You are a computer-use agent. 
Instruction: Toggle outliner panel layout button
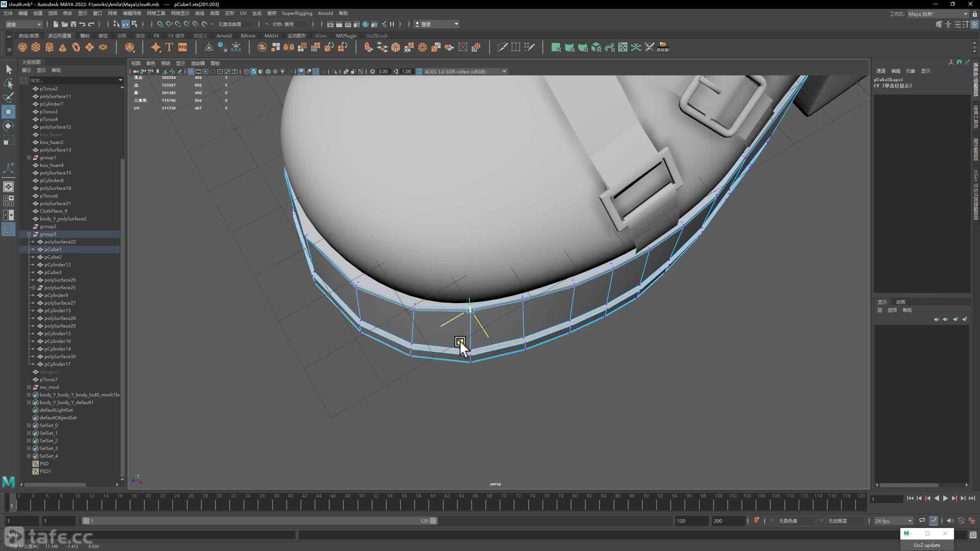(8, 229)
